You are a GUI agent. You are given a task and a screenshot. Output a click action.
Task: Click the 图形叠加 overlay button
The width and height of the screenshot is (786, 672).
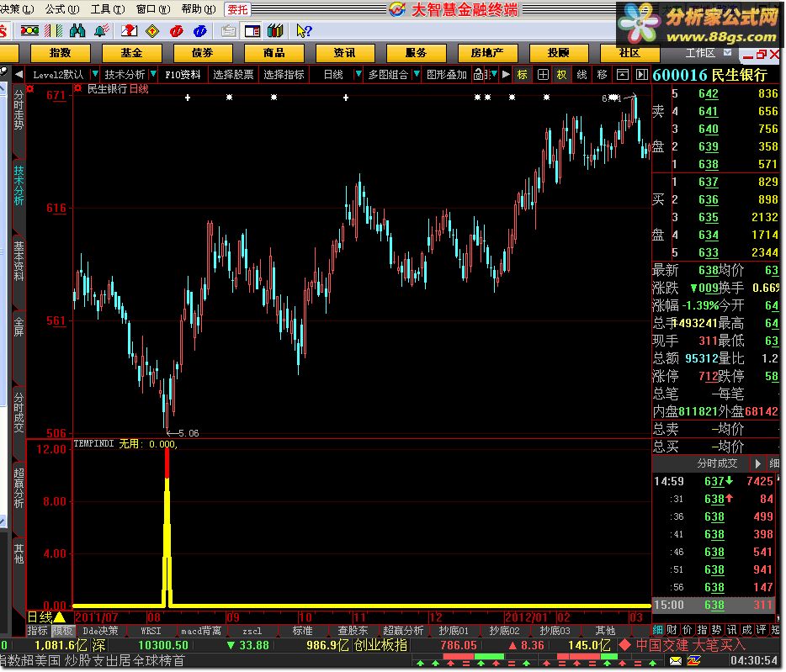pyautogui.click(x=447, y=75)
